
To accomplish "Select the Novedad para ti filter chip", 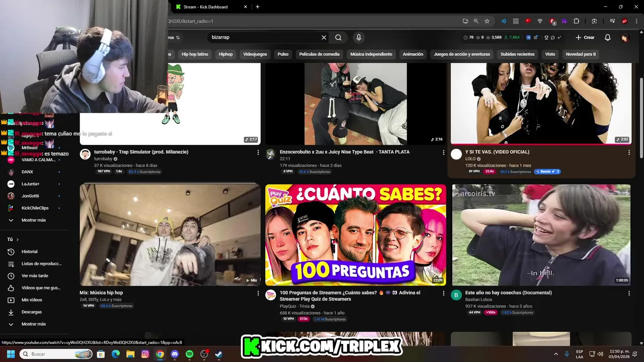I will pyautogui.click(x=581, y=54).
